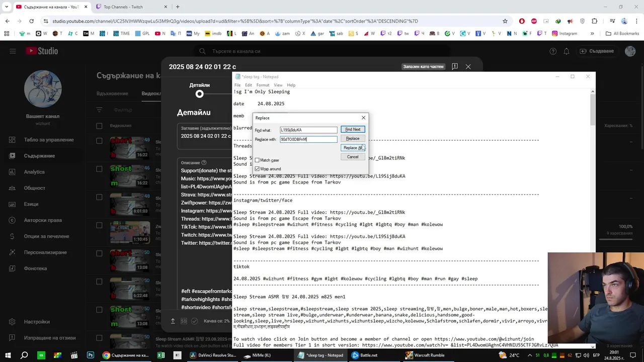This screenshot has height=362, width=644.
Task: Open Езици subtitles section
Action: (42, 204)
